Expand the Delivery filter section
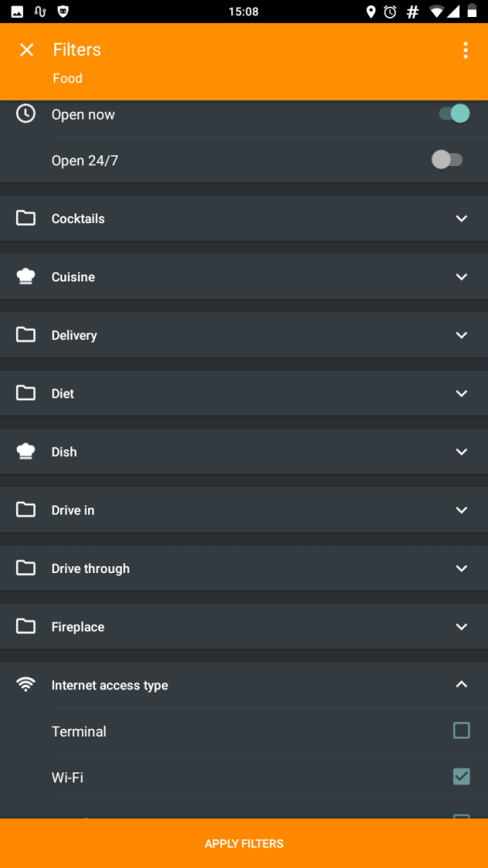488x868 pixels. point(244,335)
